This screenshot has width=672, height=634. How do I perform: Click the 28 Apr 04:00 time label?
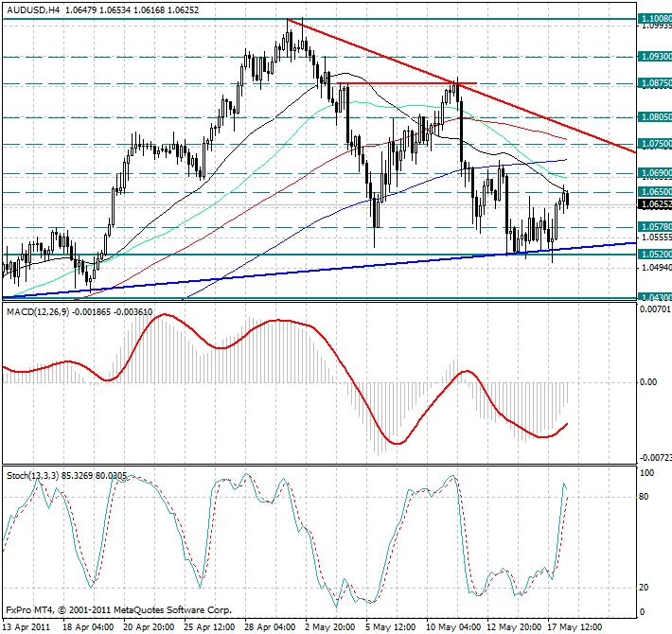(x=270, y=627)
